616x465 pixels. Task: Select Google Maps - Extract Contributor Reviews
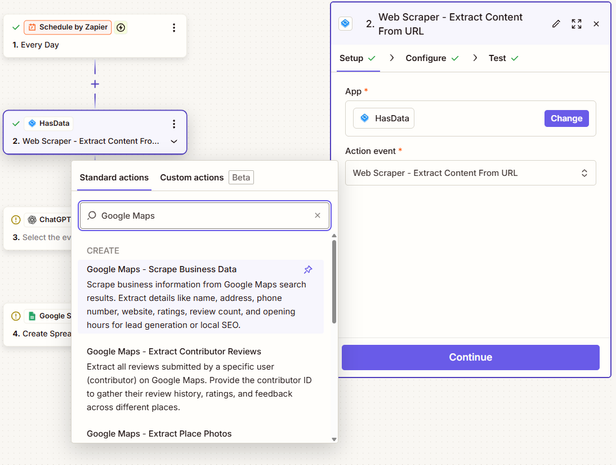click(200, 379)
